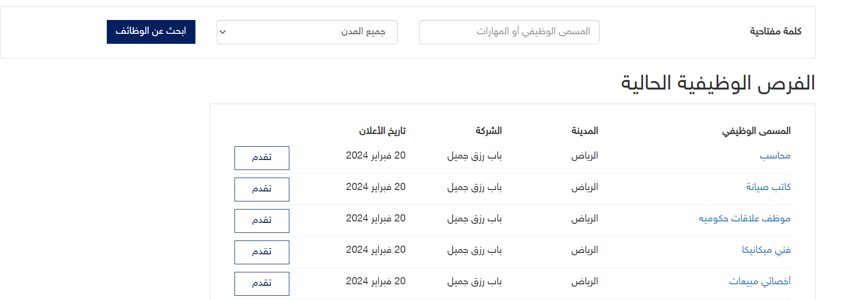Click the تاريخ الأعلان column header
The height and width of the screenshot is (300, 868).
point(382,131)
